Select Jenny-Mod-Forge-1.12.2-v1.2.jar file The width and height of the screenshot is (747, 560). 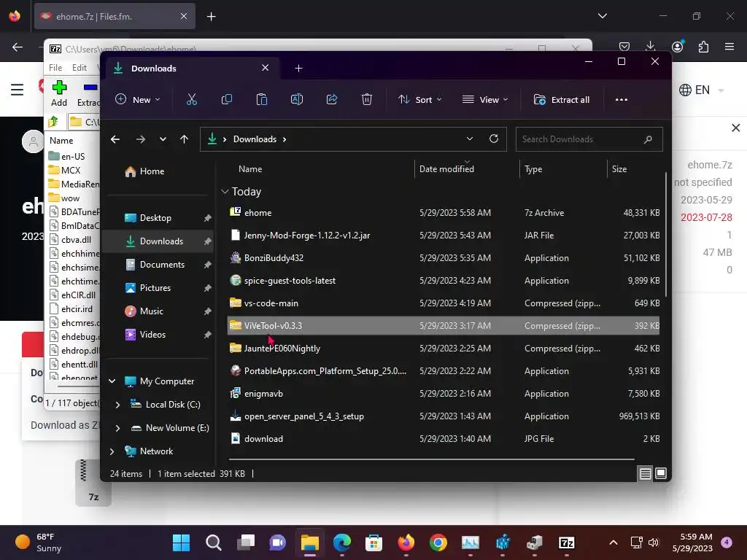(x=444, y=236)
